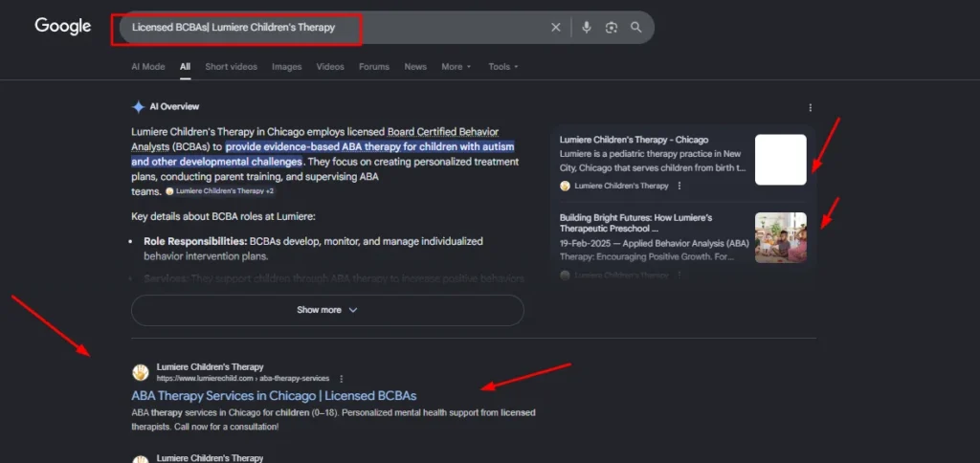Open ABA Therapy Services in Chicago result

[x=274, y=395]
